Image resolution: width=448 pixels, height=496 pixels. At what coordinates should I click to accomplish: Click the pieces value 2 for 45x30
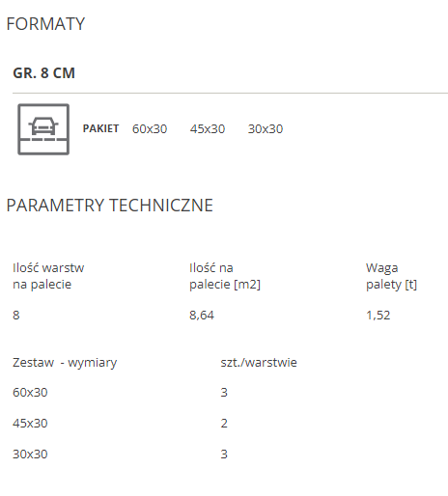tap(224, 424)
